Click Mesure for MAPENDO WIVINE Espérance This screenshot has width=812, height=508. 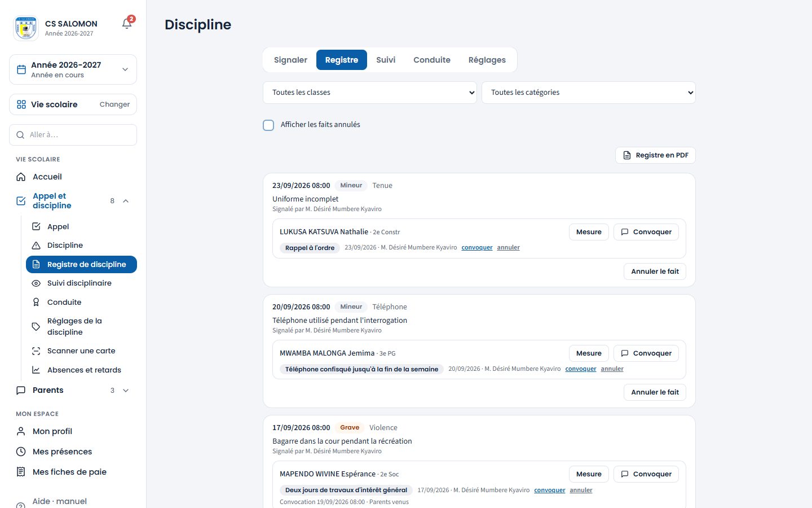[589, 474]
